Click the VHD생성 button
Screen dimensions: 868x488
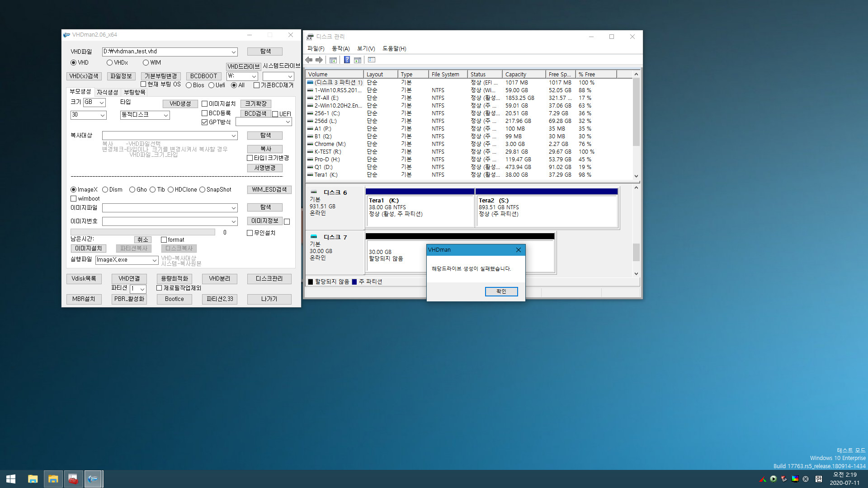[x=180, y=104]
